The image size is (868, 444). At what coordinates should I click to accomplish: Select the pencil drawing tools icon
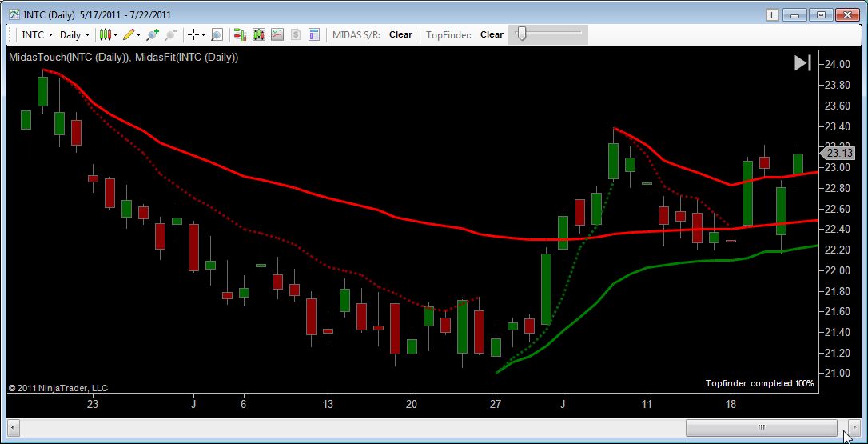click(x=129, y=34)
